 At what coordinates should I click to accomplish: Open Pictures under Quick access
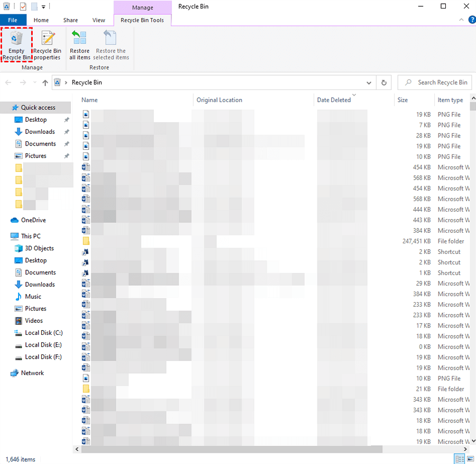35,156
